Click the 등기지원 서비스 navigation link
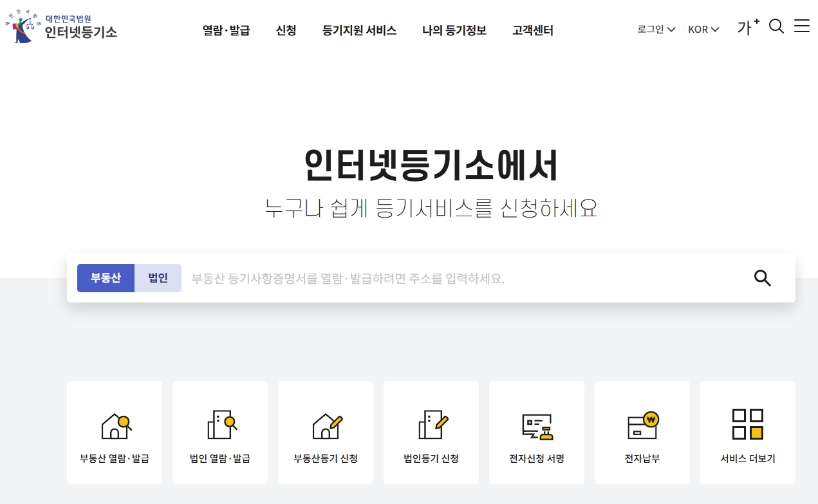This screenshot has height=504, width=818. point(359,30)
